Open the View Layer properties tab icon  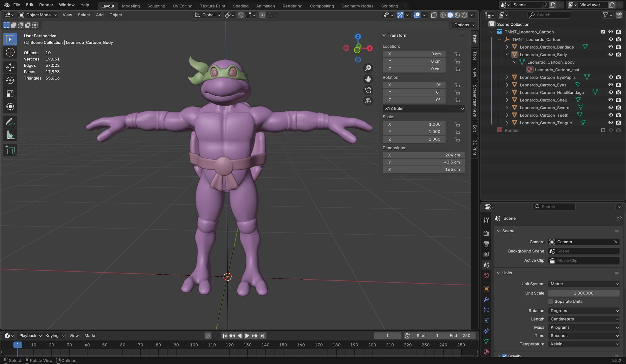tap(486, 254)
